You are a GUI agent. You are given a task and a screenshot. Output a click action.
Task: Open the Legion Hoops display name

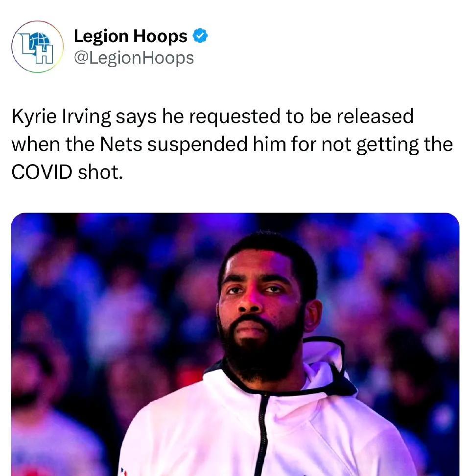pyautogui.click(x=130, y=36)
